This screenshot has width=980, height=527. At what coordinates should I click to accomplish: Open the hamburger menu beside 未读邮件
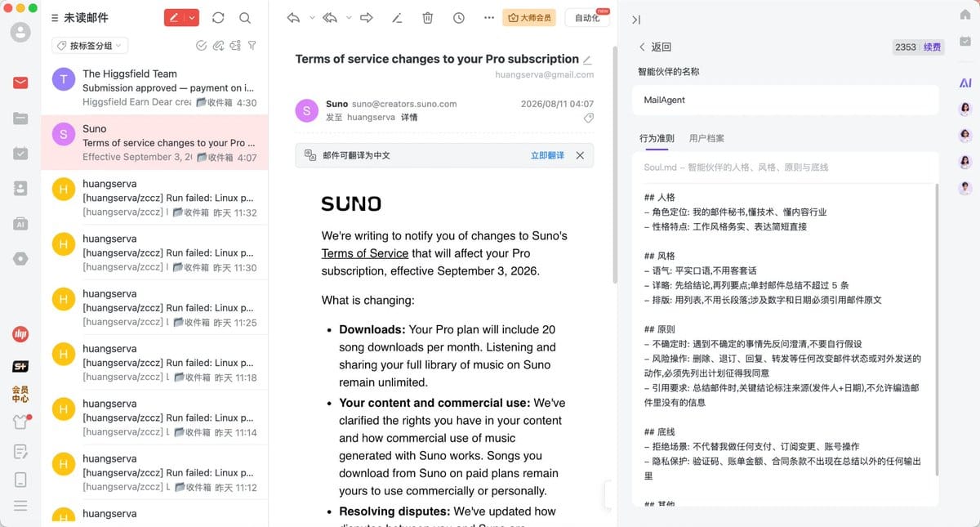click(54, 17)
